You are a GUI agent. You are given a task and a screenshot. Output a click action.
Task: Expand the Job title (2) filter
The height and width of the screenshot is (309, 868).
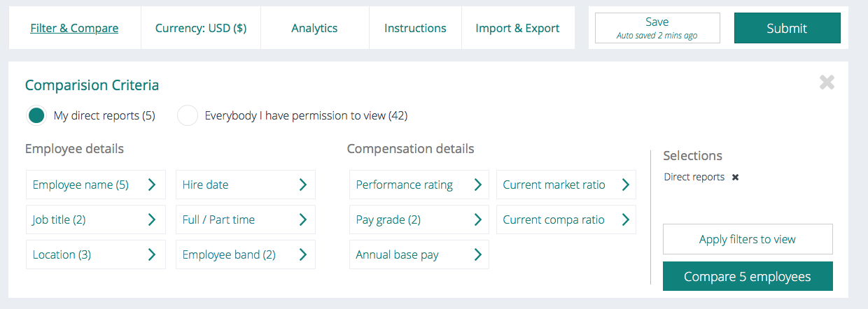95,220
